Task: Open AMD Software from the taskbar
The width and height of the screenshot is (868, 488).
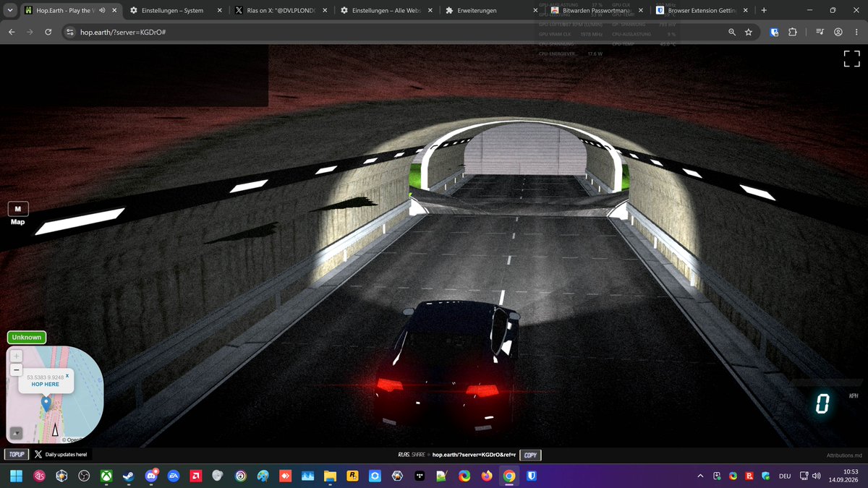Action: [x=195, y=476]
